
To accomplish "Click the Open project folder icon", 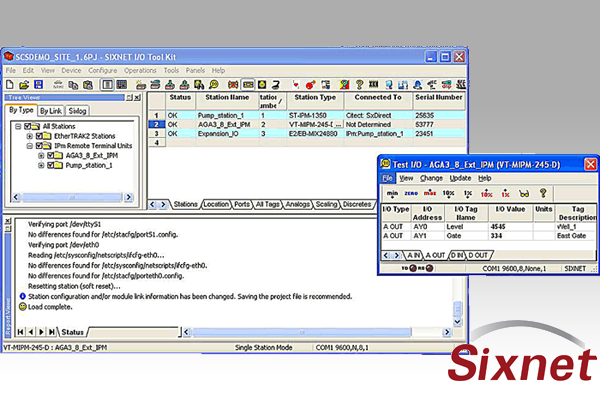I will point(24,85).
